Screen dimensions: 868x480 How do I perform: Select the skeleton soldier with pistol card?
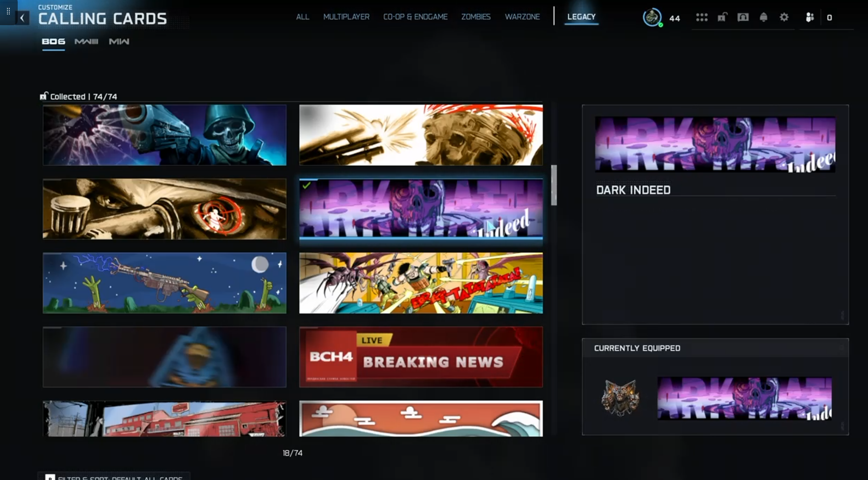click(164, 135)
